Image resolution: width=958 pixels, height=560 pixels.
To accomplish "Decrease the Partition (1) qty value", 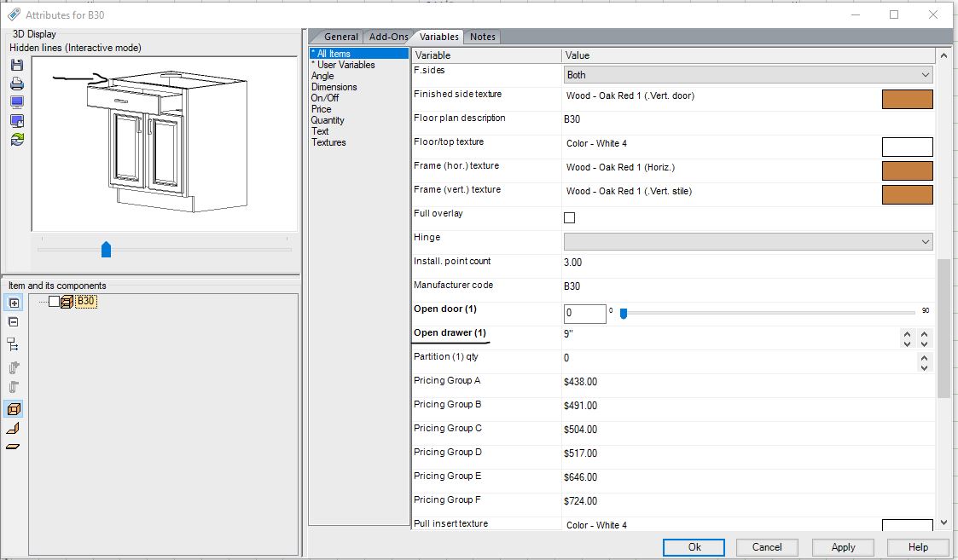I will (x=925, y=367).
